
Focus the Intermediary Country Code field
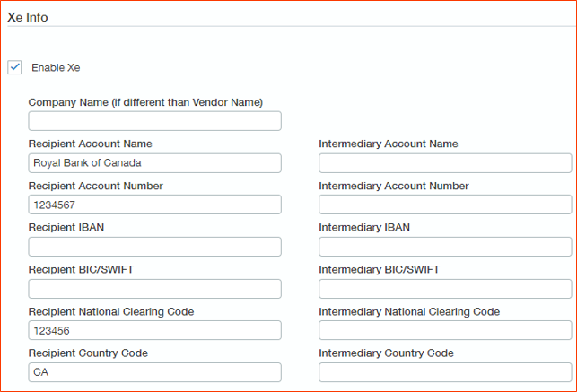point(445,372)
